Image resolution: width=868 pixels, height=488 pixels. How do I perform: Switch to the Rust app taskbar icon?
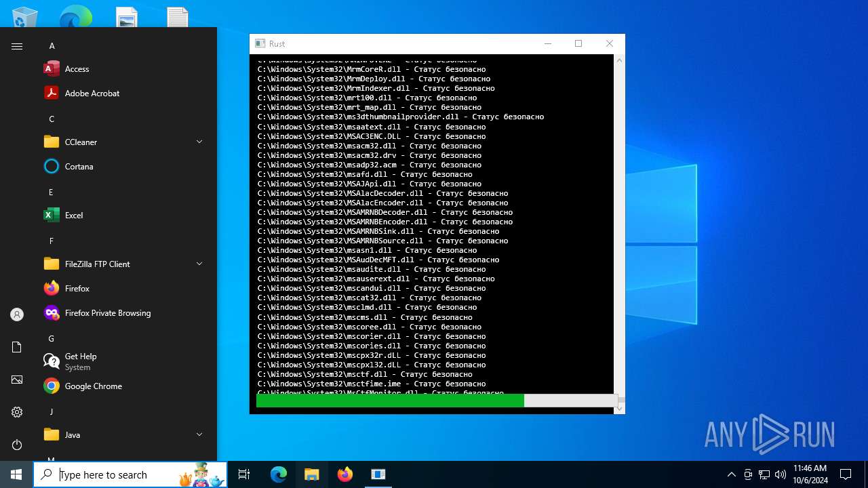point(378,474)
